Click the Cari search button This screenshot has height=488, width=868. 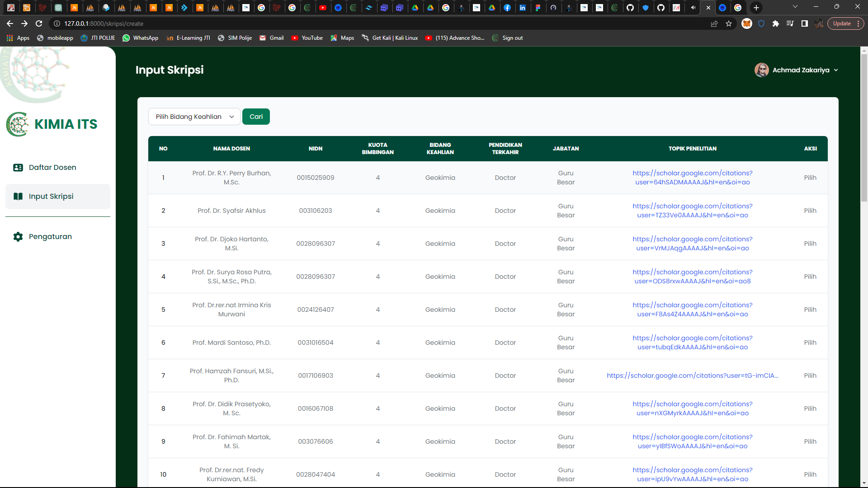256,117
